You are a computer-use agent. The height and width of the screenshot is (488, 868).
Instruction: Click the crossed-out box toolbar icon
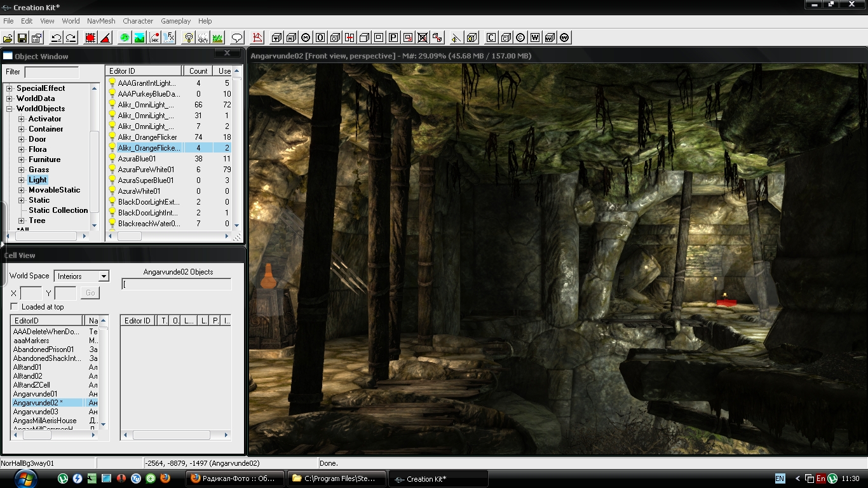(423, 37)
